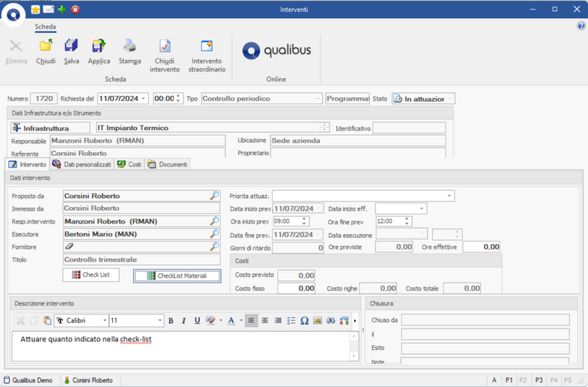588x387 pixels.
Task: Toggle underline in description editor
Action: pyautogui.click(x=197, y=320)
